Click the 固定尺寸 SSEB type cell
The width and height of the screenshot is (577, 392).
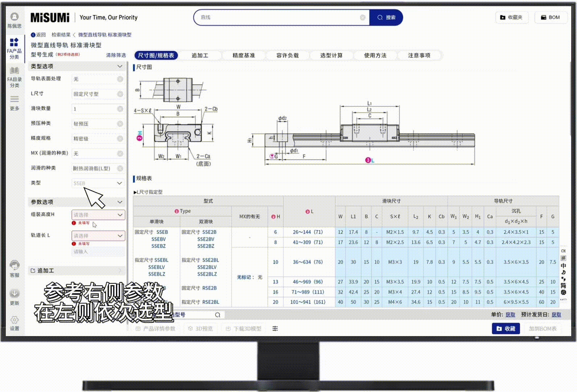(151, 232)
